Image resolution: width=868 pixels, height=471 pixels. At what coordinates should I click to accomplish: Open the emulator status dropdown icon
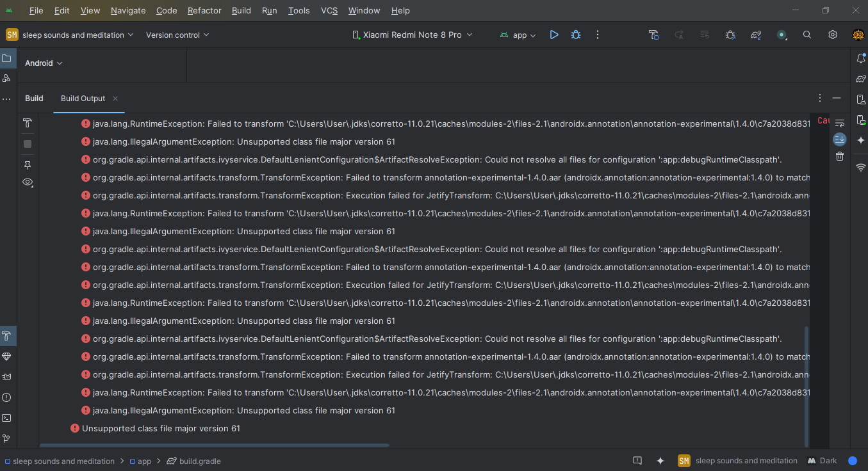point(782,35)
